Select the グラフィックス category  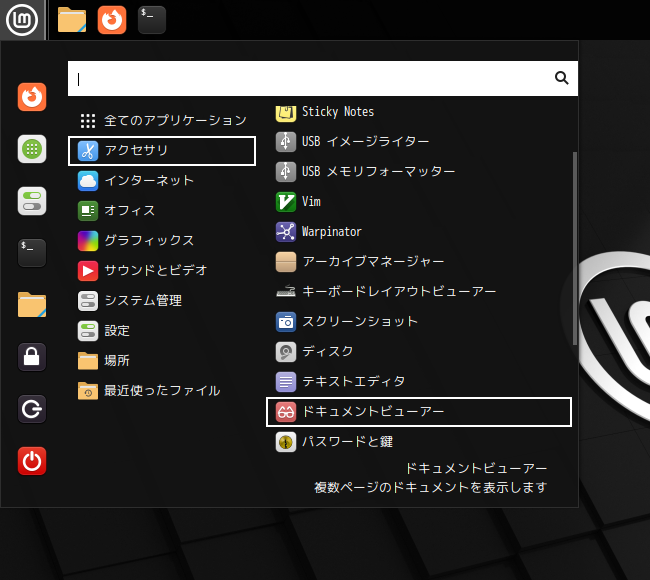pyautogui.click(x=162, y=240)
